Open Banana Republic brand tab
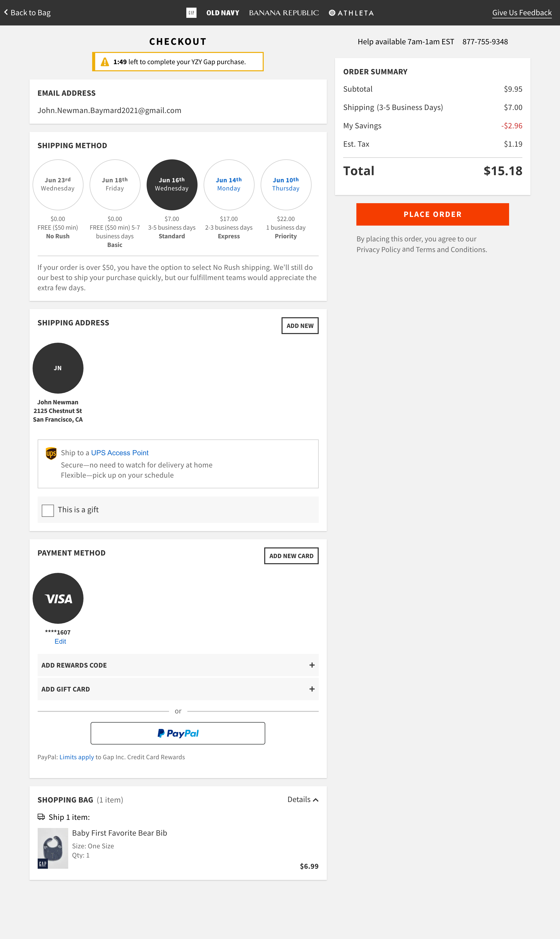The width and height of the screenshot is (560, 939). click(284, 13)
